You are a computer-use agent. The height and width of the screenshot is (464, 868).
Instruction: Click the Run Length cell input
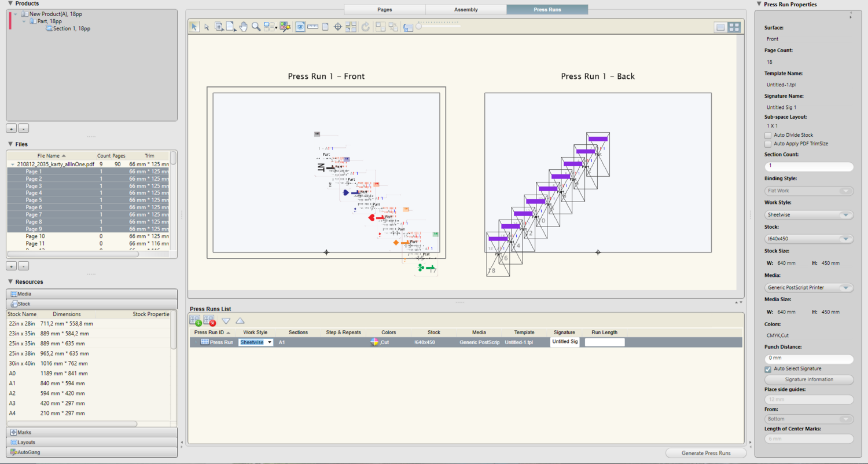click(x=605, y=342)
